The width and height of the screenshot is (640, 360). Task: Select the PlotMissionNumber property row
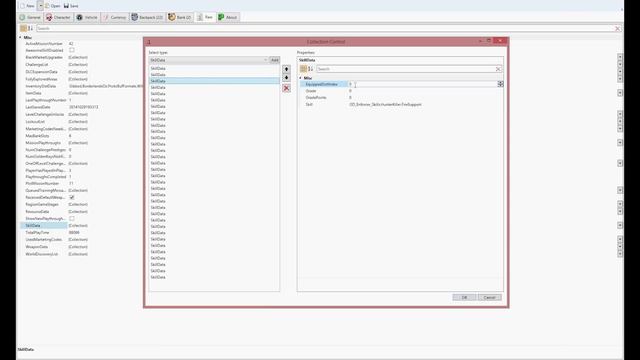click(x=42, y=183)
